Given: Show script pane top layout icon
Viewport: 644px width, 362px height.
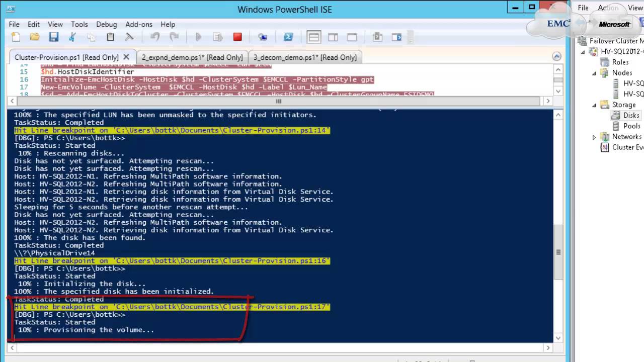Looking at the screenshot, I should 314,37.
